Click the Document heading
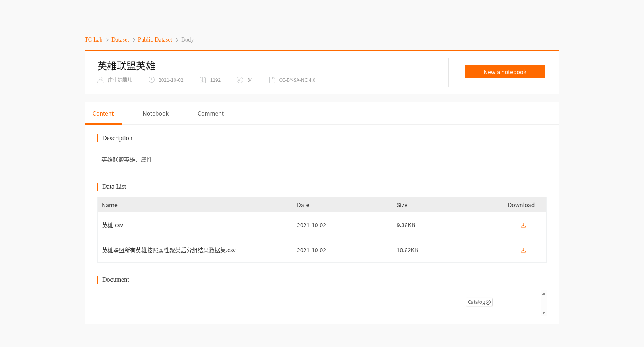This screenshot has width=644, height=347. [116, 280]
